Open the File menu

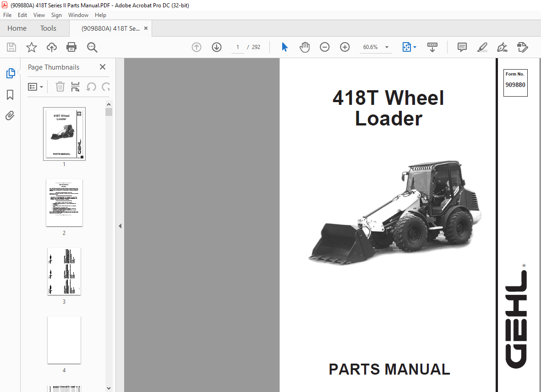pyautogui.click(x=7, y=15)
